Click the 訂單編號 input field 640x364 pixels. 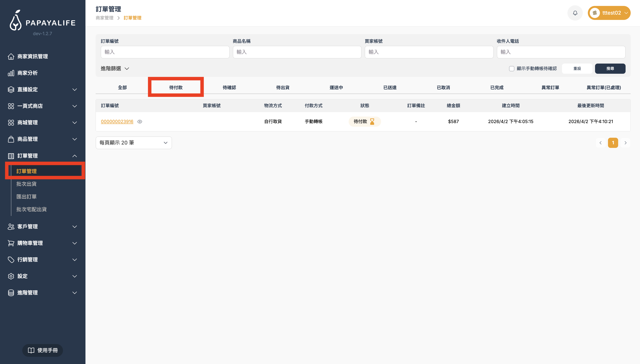click(165, 52)
